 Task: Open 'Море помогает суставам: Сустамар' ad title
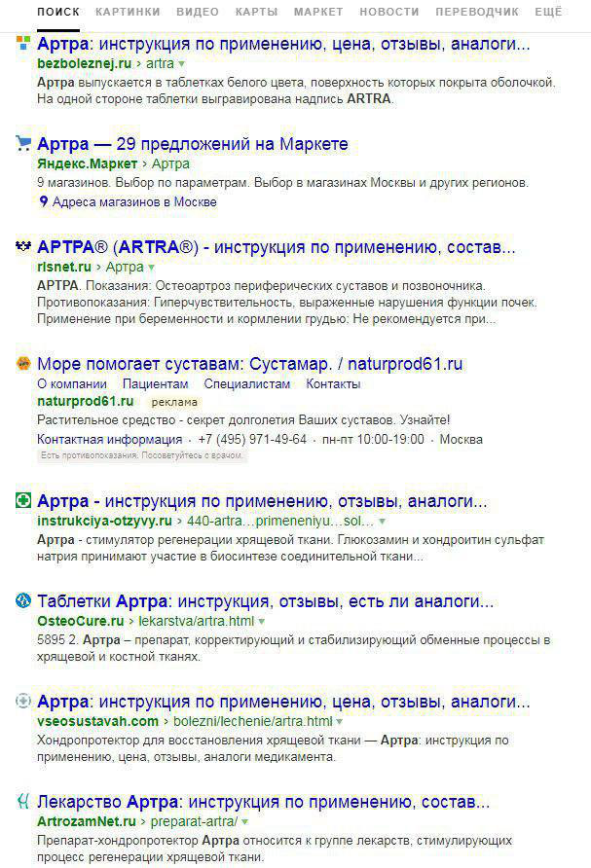coord(249,364)
